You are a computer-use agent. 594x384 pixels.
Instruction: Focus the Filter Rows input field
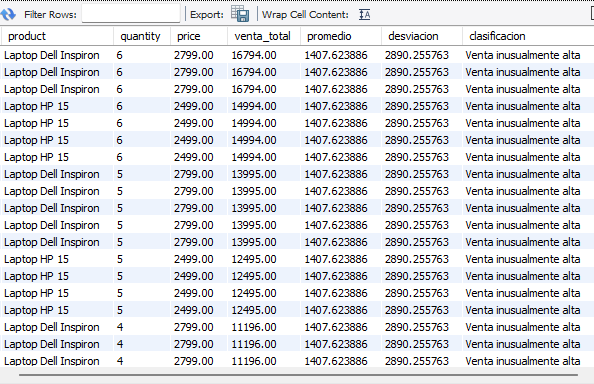click(x=131, y=14)
